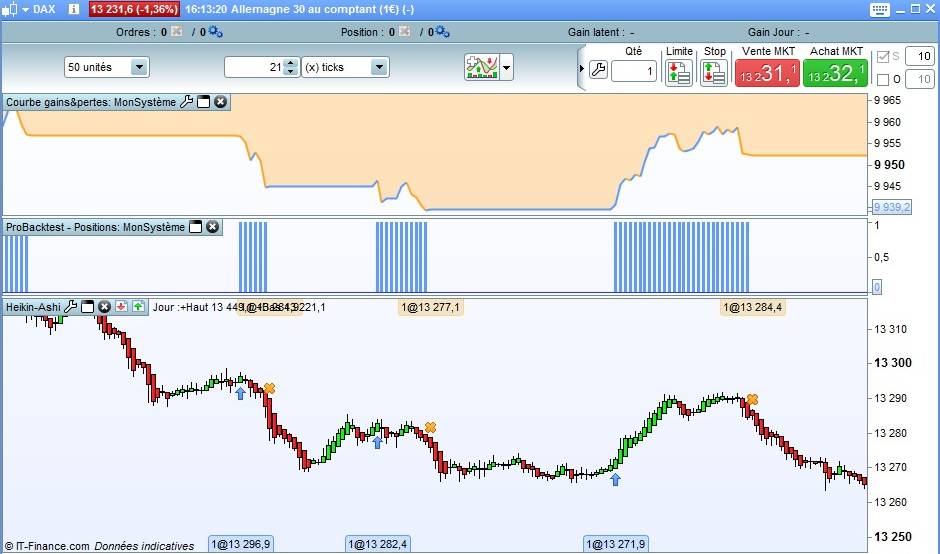Click the green up-arrow icon beside Heikin-Ashi
This screenshot has width=940, height=554.
pos(138,307)
